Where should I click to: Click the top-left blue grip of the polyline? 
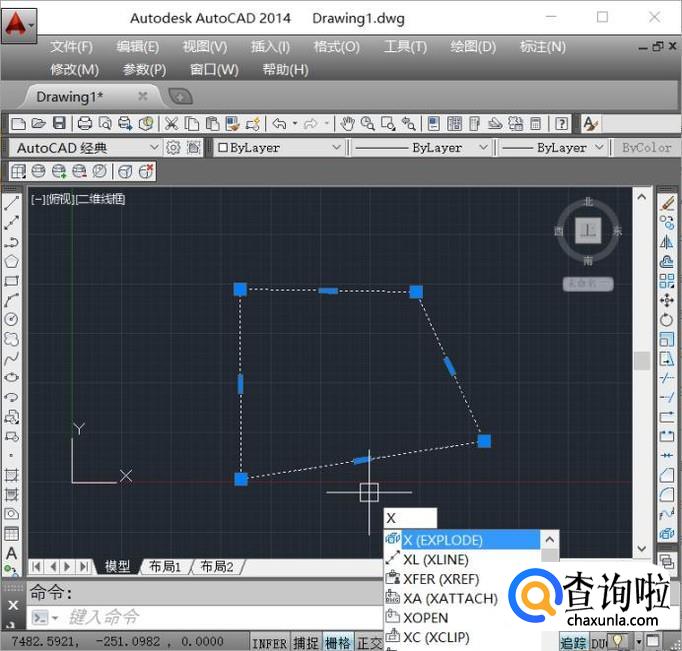(x=240, y=289)
